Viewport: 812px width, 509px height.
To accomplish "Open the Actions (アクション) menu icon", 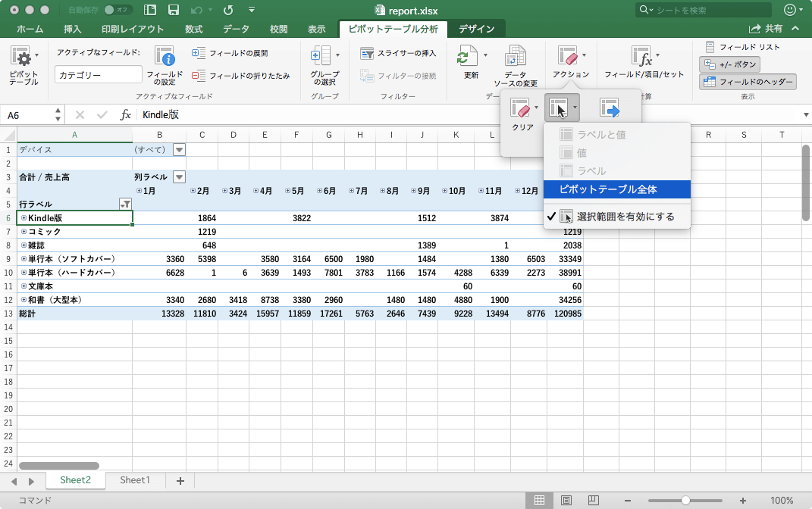I will (x=568, y=55).
